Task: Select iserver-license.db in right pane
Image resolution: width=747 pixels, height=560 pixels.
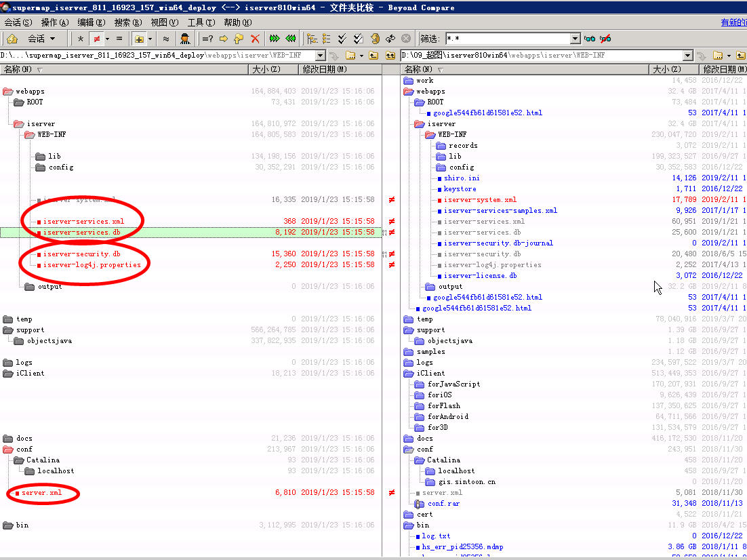Action: [x=480, y=276]
